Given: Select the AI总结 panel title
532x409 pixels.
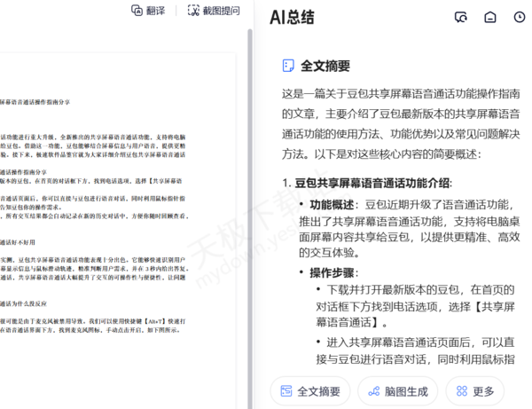Looking at the screenshot, I should tap(292, 18).
